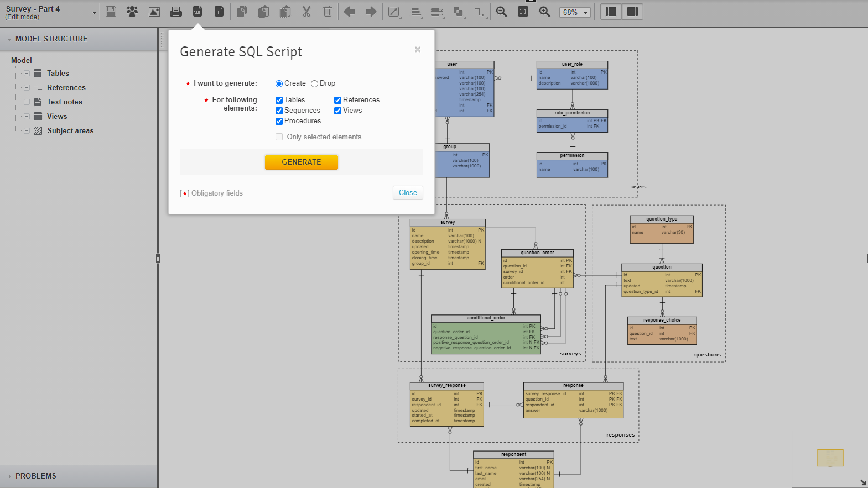Toggle the Only selected elements checkbox
Image resolution: width=868 pixels, height=488 pixels.
click(279, 137)
